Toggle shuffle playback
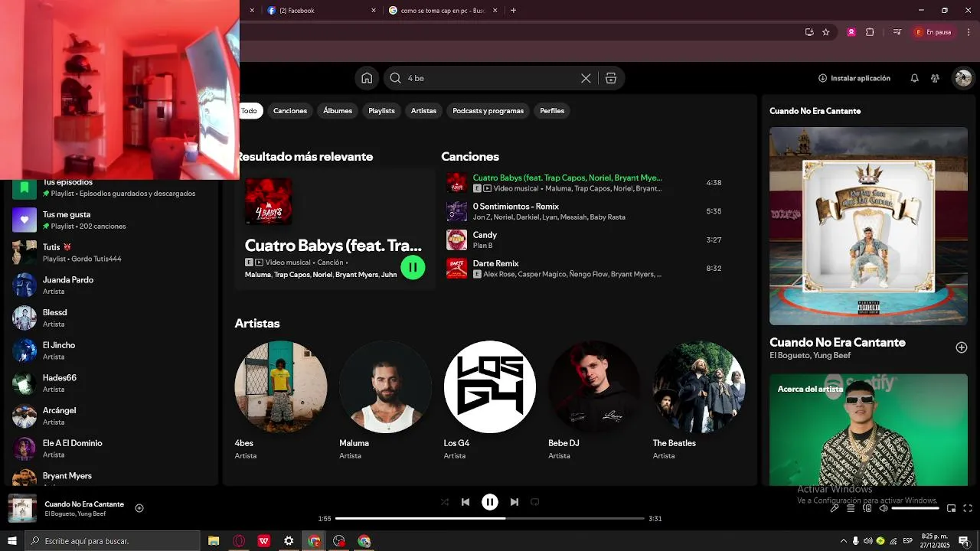Image resolution: width=980 pixels, height=551 pixels. point(445,502)
